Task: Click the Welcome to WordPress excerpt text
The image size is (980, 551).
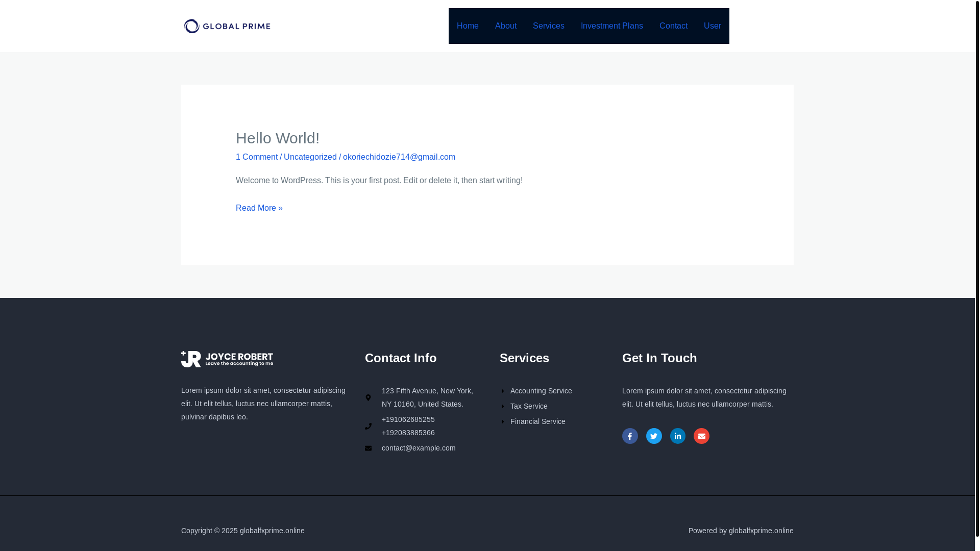Action: pyautogui.click(x=379, y=180)
